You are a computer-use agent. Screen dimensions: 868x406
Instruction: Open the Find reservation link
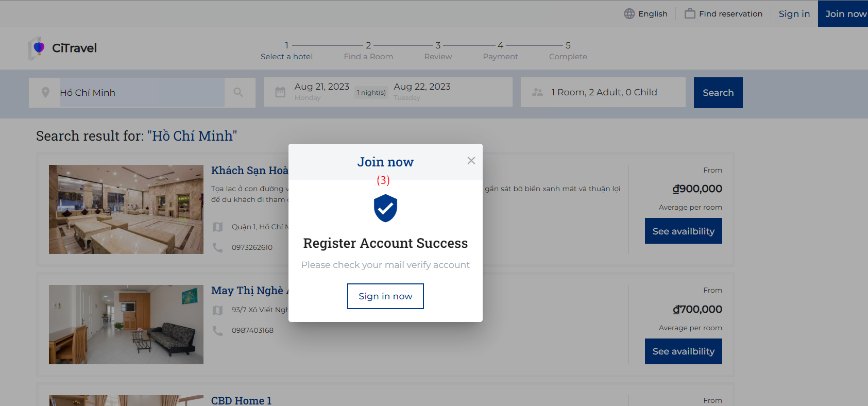(724, 14)
